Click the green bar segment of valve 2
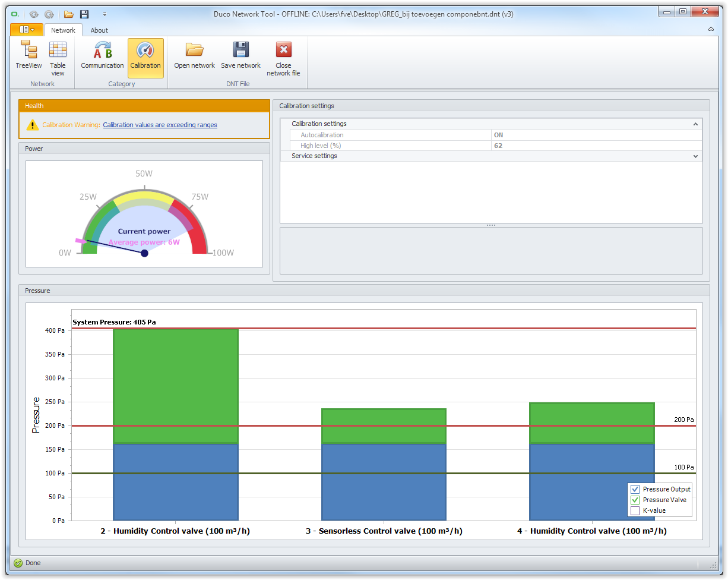The width and height of the screenshot is (728, 580). (176, 386)
